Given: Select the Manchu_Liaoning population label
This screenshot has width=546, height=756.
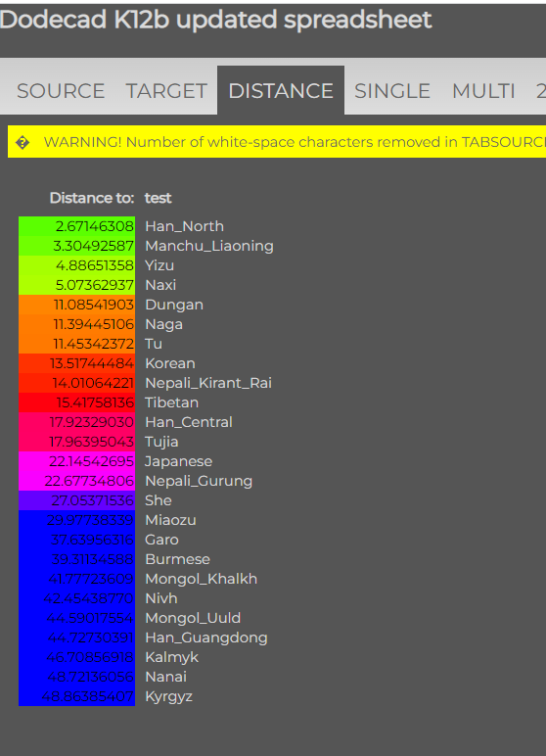Looking at the screenshot, I should 209,246.
